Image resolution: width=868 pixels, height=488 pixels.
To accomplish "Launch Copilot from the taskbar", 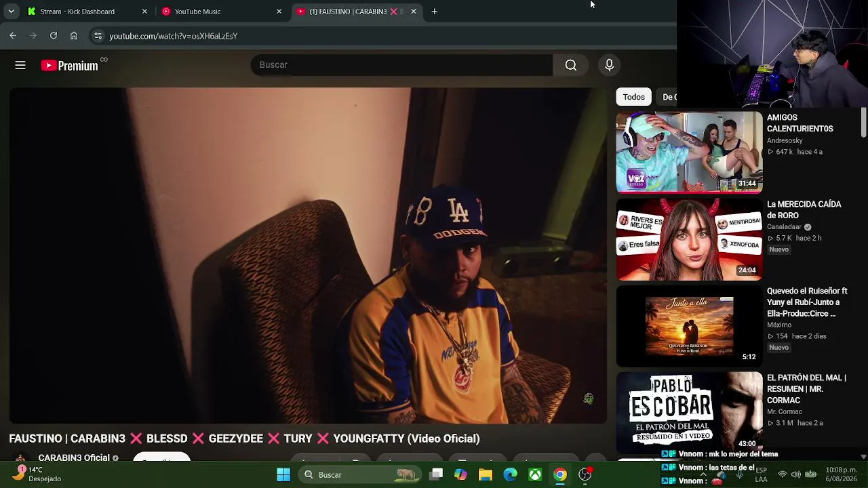I will pos(461,474).
